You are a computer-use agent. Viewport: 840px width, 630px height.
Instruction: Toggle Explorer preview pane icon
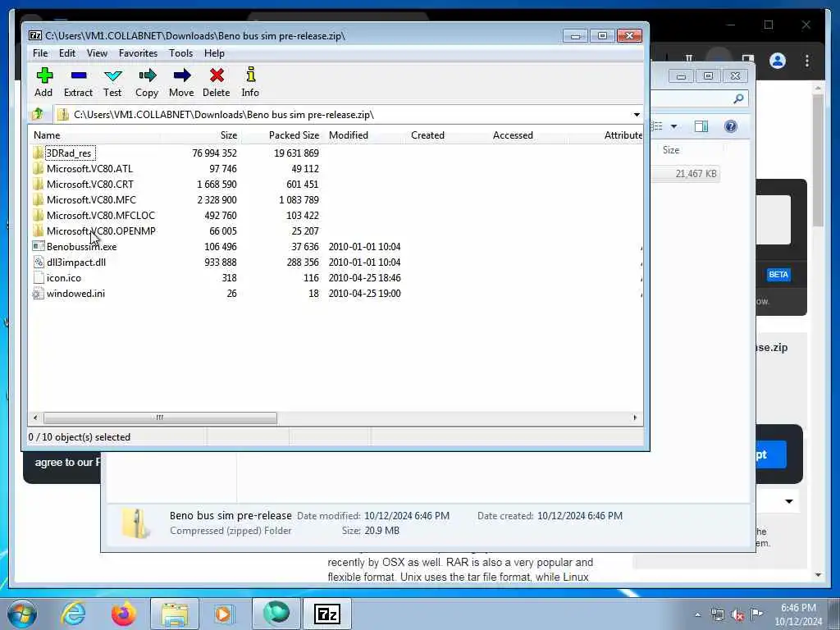pyautogui.click(x=701, y=126)
